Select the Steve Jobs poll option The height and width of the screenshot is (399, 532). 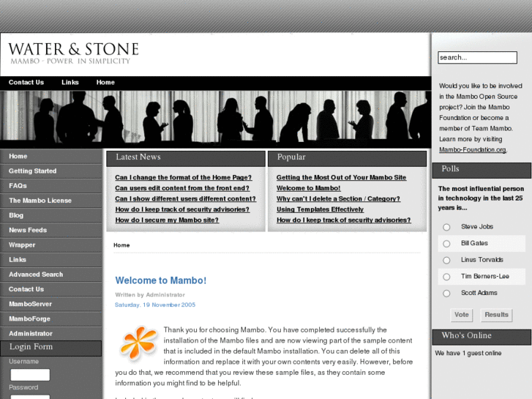(446, 227)
